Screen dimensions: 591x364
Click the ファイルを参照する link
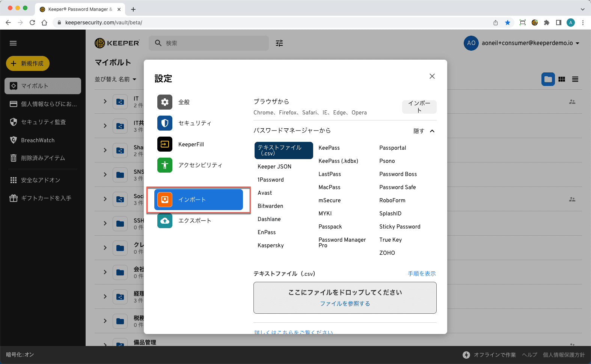coord(345,304)
